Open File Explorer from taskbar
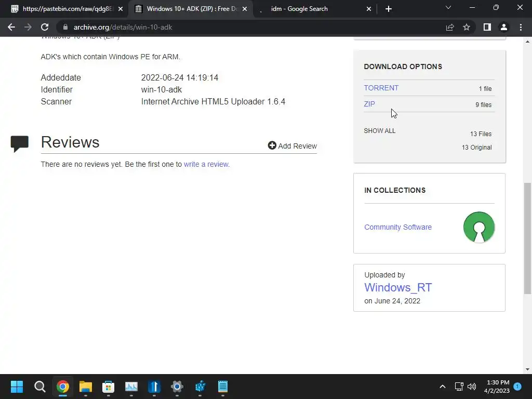This screenshot has width=532, height=399. [x=86, y=387]
